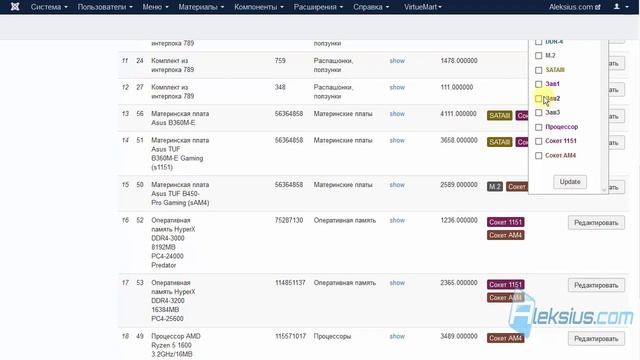Select the Сокет AM4 checkbox in list
Viewport: 640px width, 360px height.
538,156
